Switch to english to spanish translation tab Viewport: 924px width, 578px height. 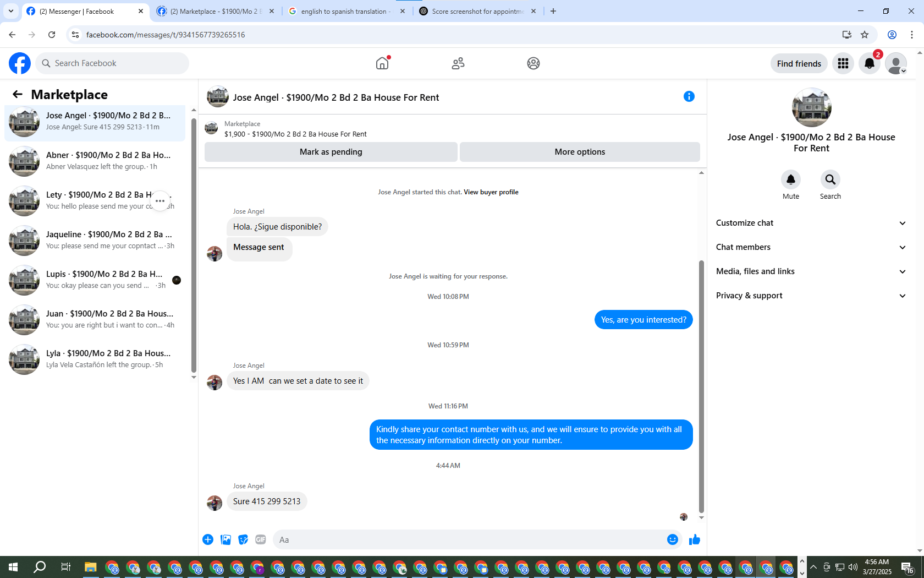[x=346, y=11]
